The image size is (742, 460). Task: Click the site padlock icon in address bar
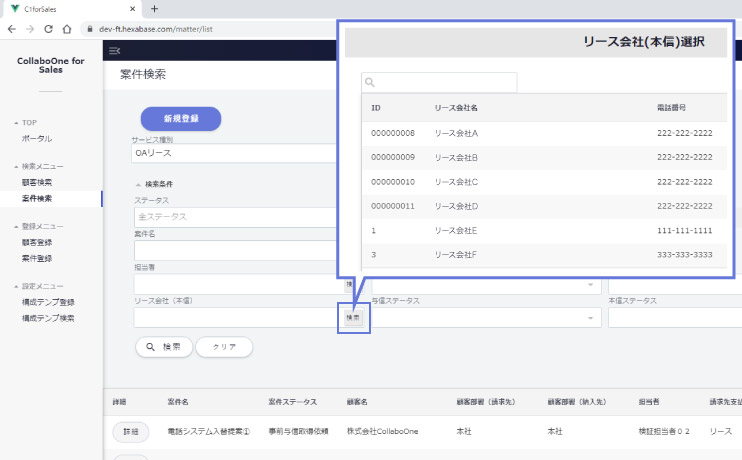coord(89,29)
